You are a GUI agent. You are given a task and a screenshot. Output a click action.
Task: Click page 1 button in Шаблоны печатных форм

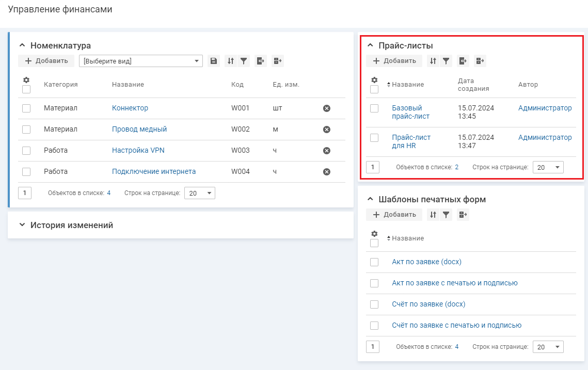[x=372, y=347]
